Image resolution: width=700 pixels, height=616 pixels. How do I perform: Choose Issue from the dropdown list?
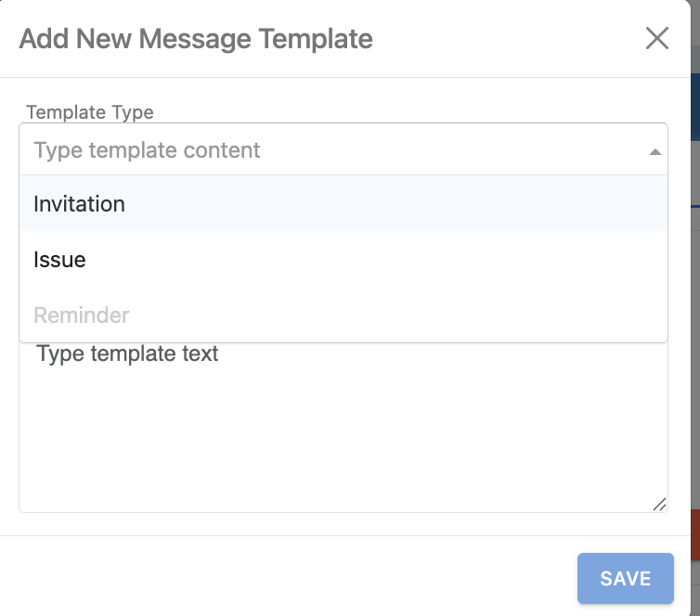59,260
